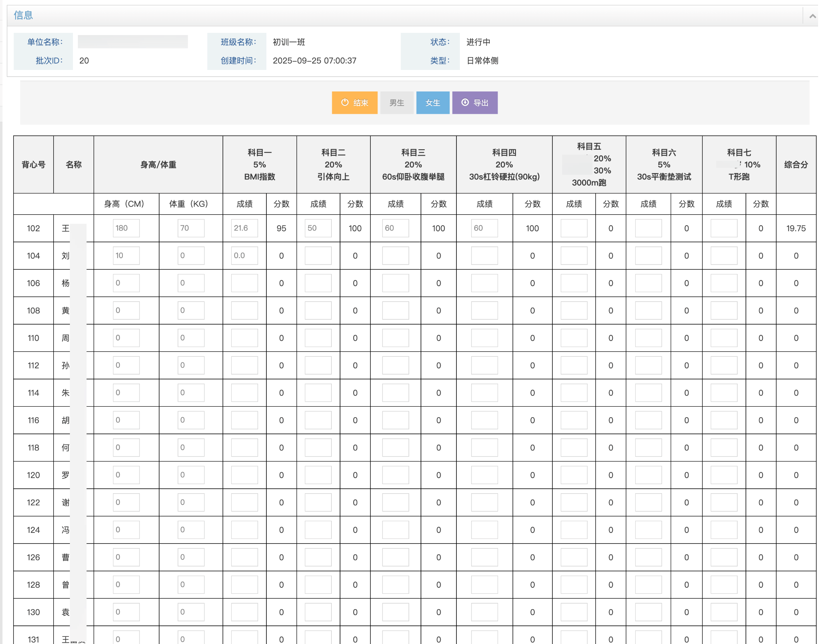This screenshot has width=820, height=644.
Task: Click the 导出 export button
Action: pyautogui.click(x=475, y=102)
